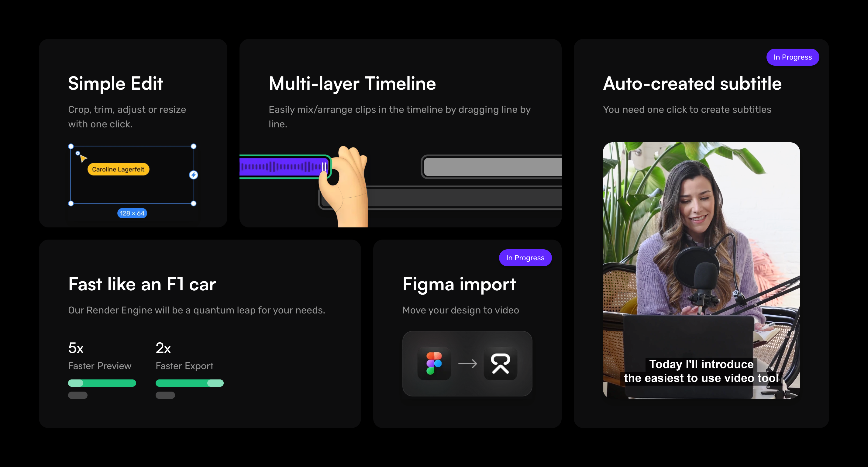Image resolution: width=868 pixels, height=467 pixels.
Task: Click the lightning bolt handle on selection box
Action: 193,175
